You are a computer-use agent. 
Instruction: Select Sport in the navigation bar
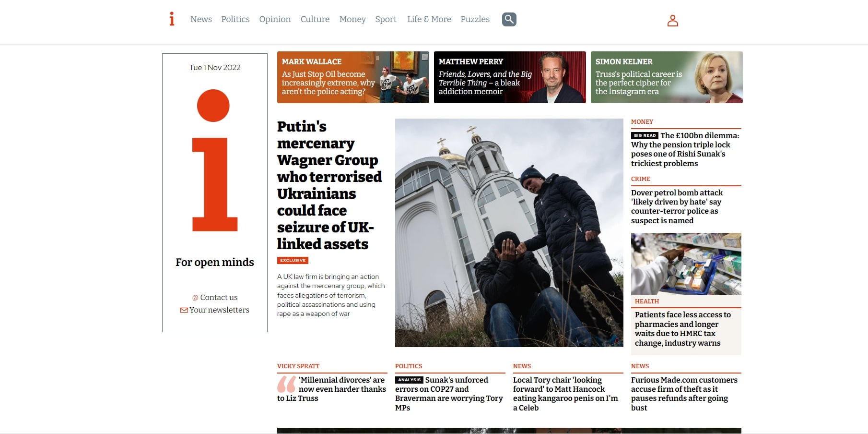click(386, 19)
